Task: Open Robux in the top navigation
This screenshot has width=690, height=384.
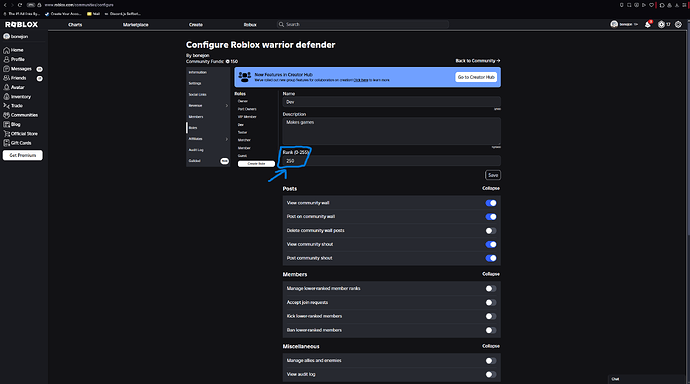Action: 250,25
